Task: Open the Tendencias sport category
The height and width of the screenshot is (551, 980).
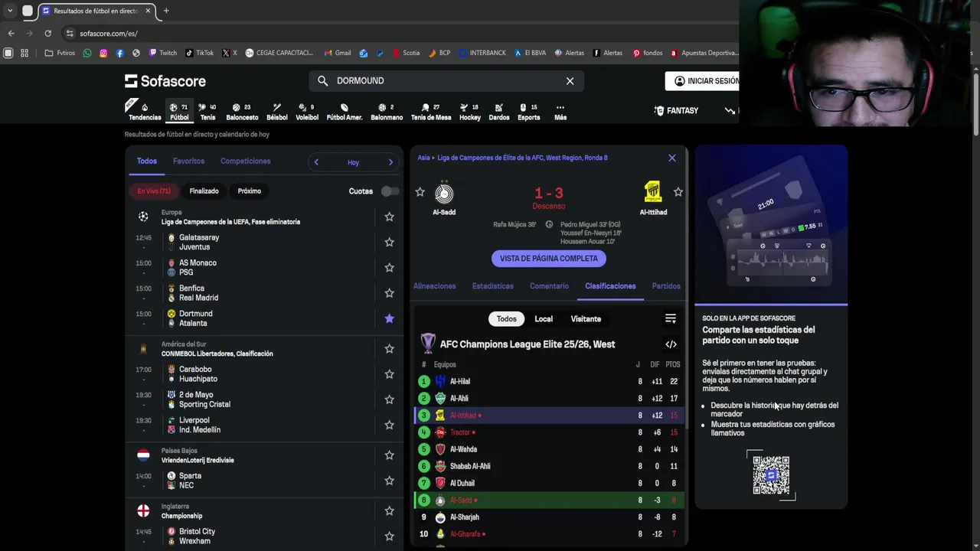Action: pyautogui.click(x=144, y=112)
